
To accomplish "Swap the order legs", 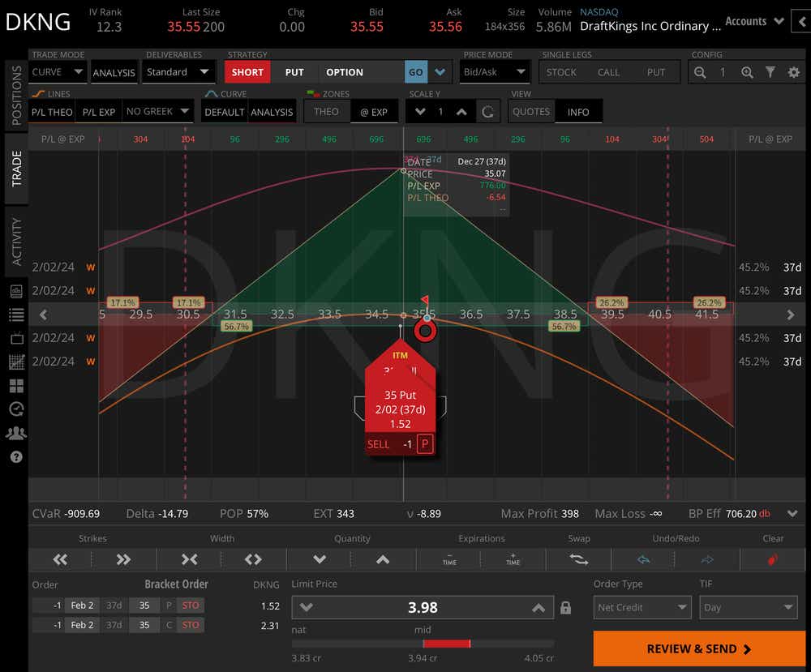I will [x=579, y=559].
